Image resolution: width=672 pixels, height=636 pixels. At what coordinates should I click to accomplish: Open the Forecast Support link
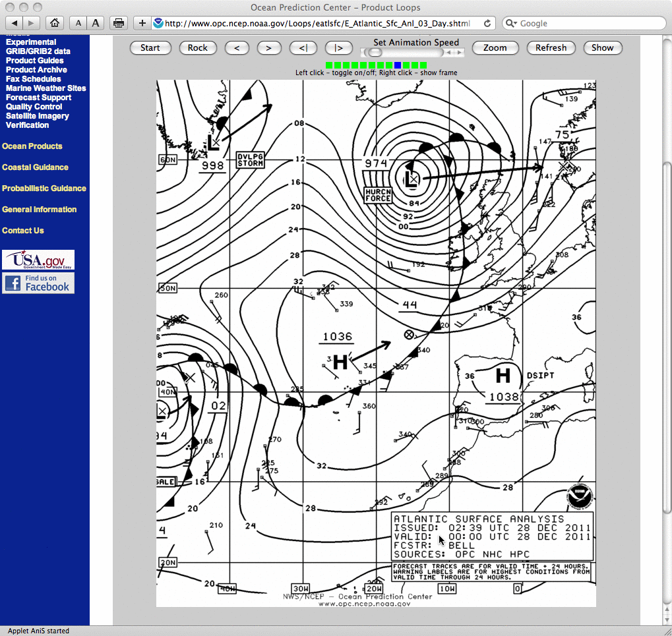pos(38,98)
